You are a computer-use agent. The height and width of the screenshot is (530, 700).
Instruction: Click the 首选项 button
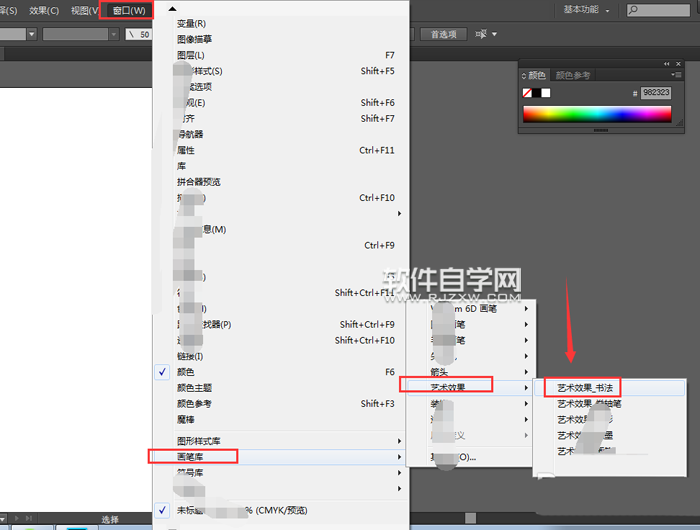[443, 34]
